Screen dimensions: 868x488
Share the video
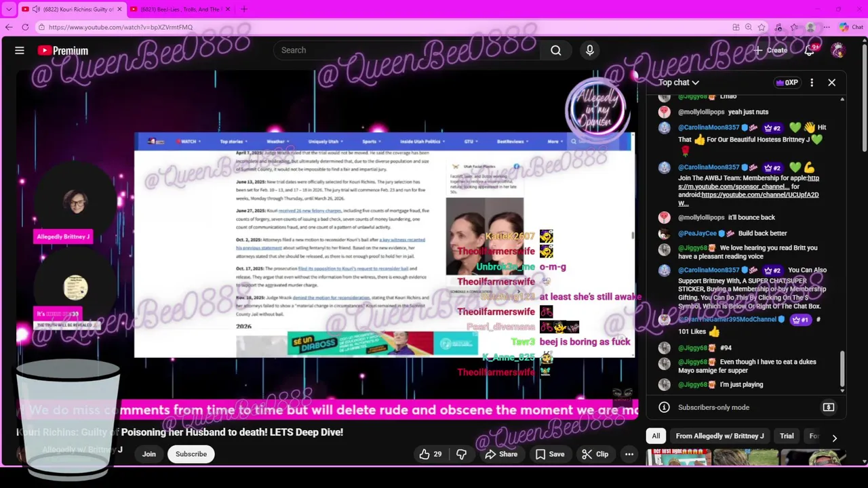[501, 454]
